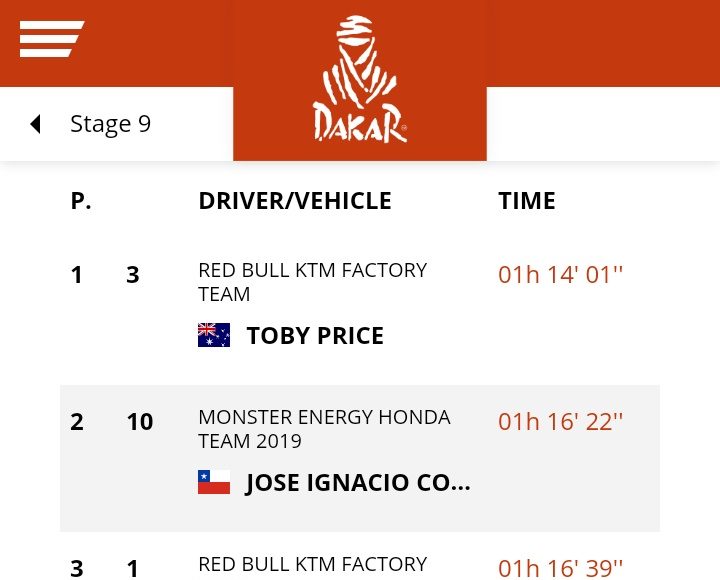This screenshot has height=580, width=720.
Task: Click time 01h 16' 22''
Action: [x=560, y=422]
